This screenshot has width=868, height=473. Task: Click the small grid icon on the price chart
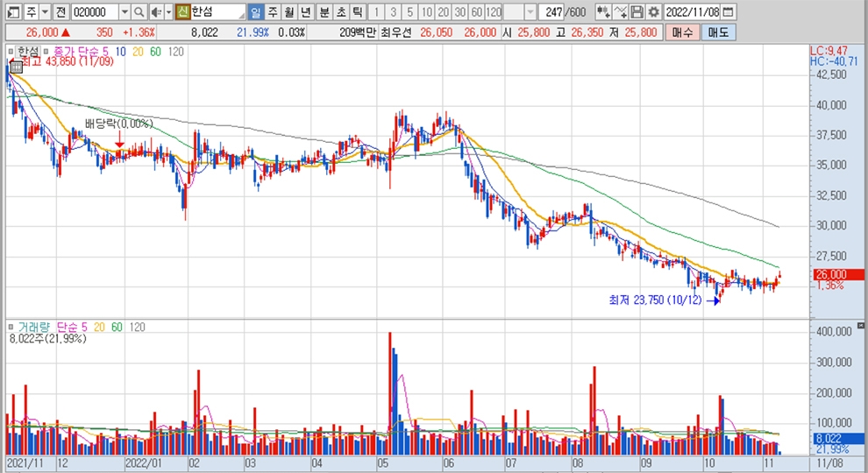[11, 52]
